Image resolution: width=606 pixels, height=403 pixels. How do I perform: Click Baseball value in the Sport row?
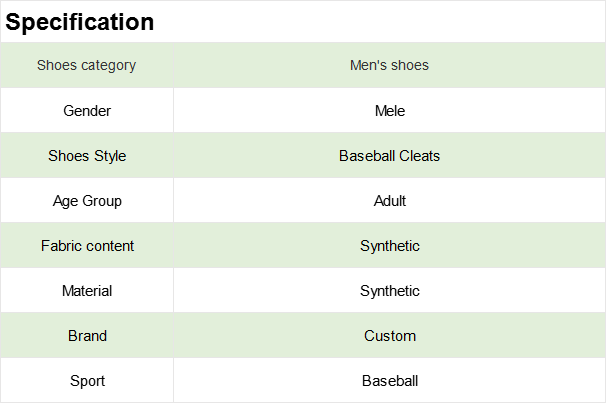389,381
